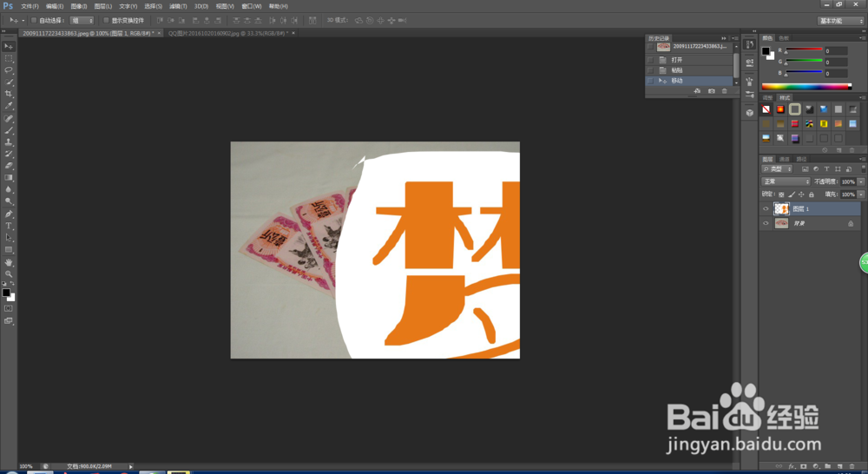Screen dimensions: 868x474
Task: Open the 正常 blend mode dropdown
Action: (x=786, y=181)
